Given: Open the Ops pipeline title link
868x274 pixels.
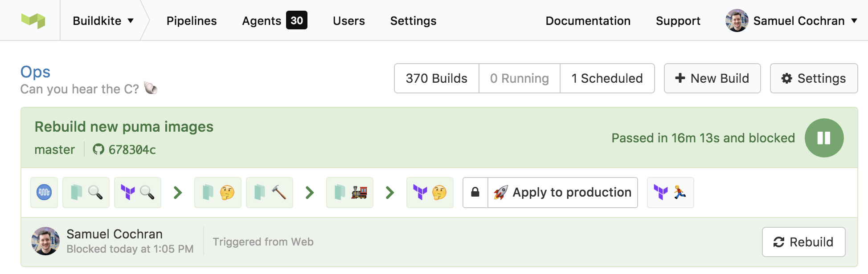Looking at the screenshot, I should [36, 72].
